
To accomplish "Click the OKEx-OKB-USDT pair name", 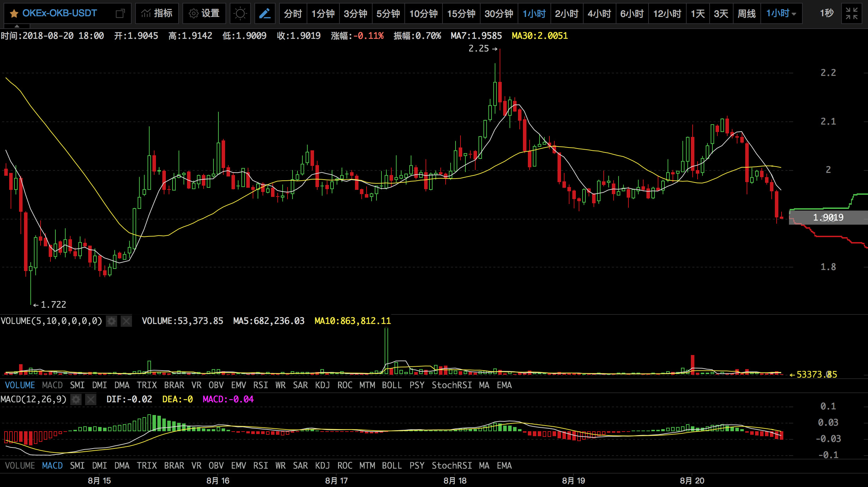I will 60,13.
